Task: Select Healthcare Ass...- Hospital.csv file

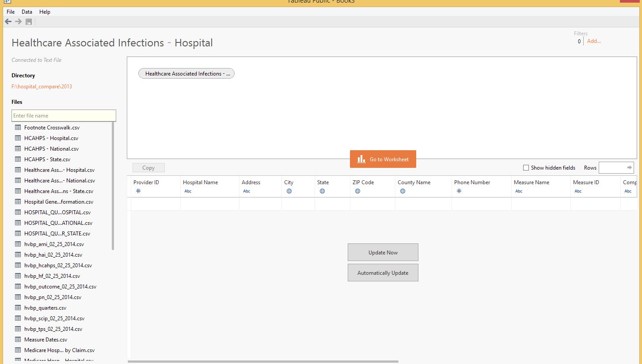Action: (x=59, y=170)
